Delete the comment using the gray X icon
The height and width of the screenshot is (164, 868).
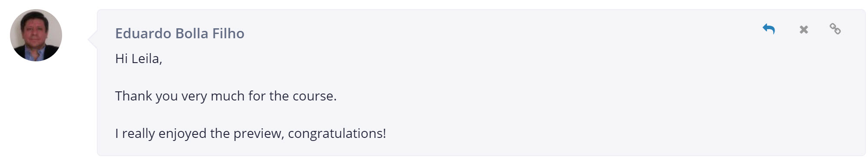coord(804,30)
